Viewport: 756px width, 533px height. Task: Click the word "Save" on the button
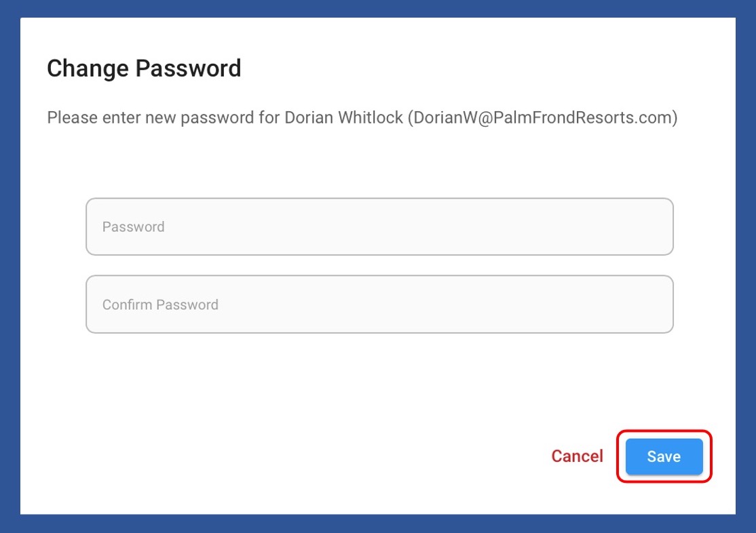point(664,456)
